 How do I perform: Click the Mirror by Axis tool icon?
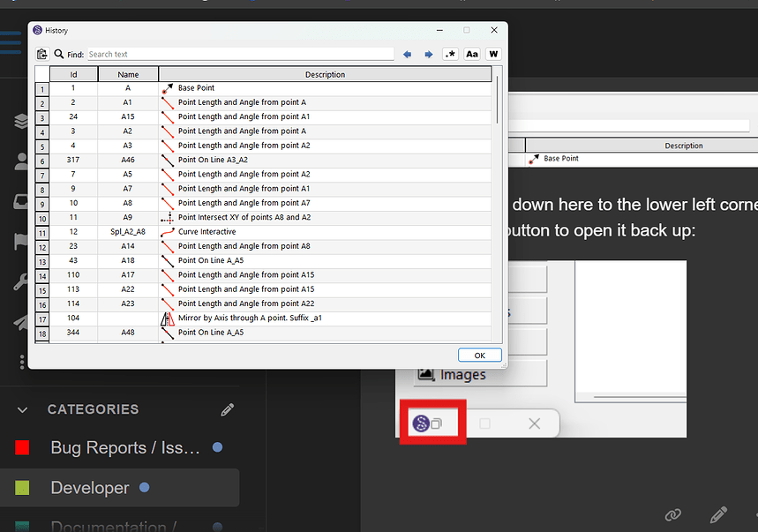point(168,318)
